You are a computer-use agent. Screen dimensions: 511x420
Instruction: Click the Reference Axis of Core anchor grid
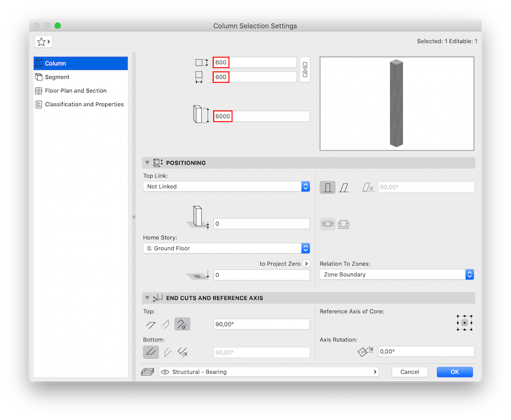click(464, 323)
